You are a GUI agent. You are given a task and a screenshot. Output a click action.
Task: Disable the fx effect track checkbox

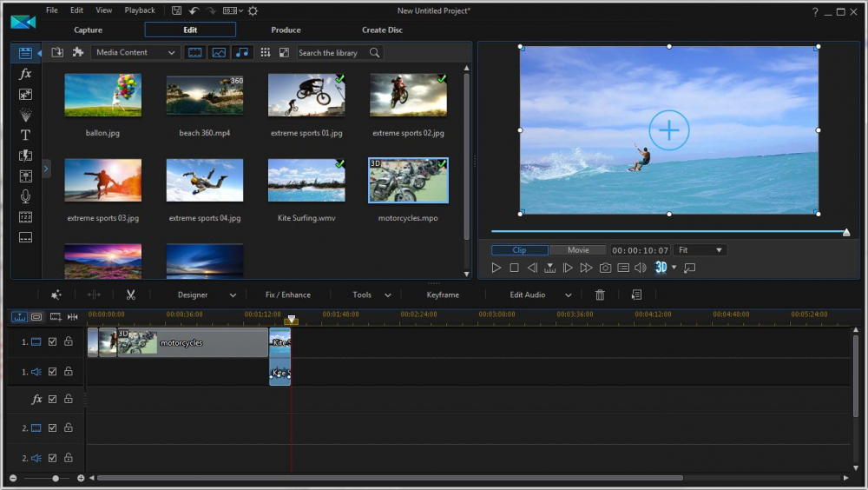[53, 400]
